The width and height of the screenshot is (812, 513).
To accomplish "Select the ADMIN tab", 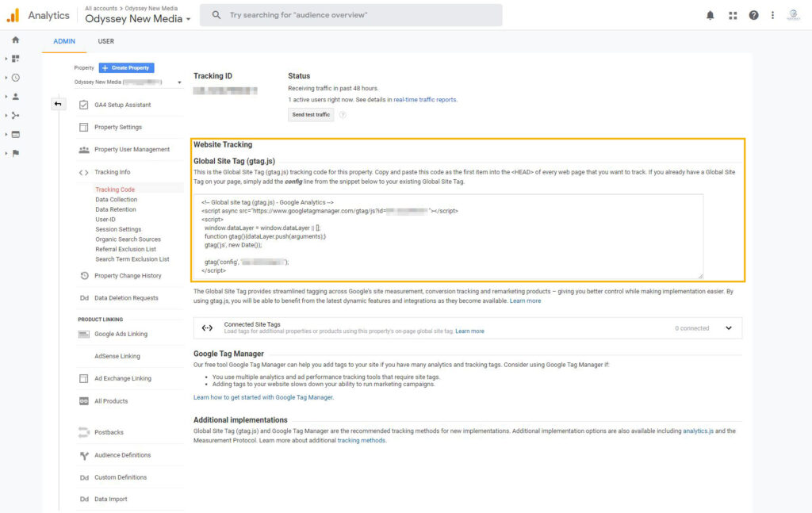I will (64, 41).
